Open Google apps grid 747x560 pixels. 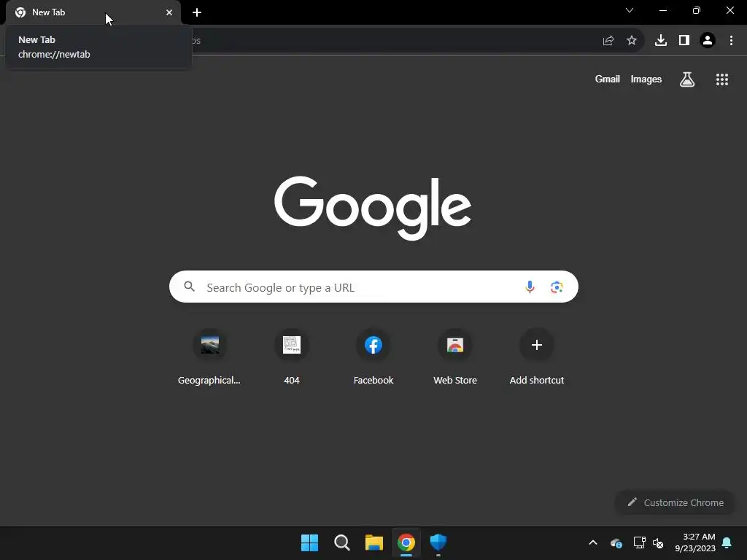click(x=722, y=79)
